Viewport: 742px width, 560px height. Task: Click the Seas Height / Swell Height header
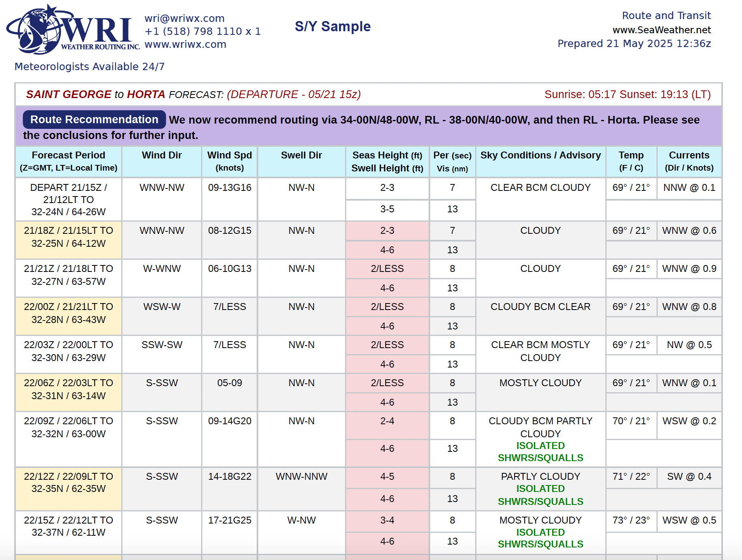(387, 162)
